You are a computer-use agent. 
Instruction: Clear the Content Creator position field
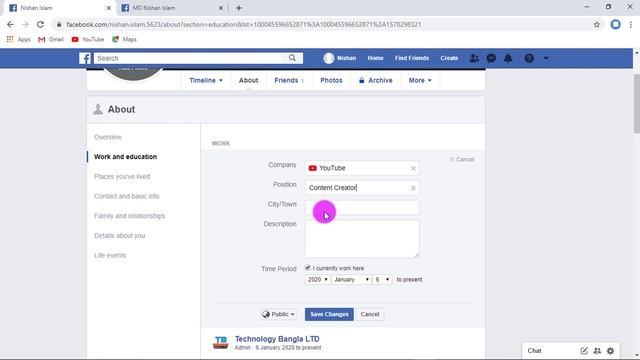point(413,188)
